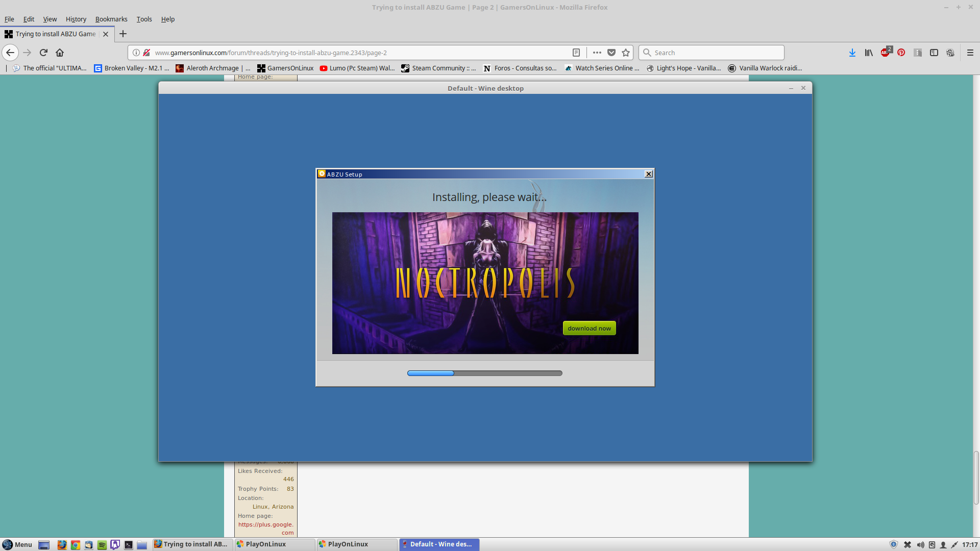
Task: Launch Twitch from the taskbar launcher
Action: click(x=115, y=544)
